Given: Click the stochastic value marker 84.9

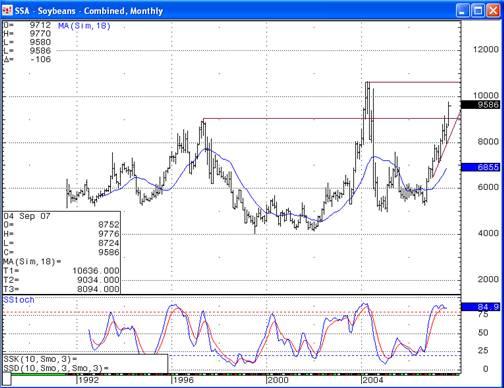Looking at the screenshot, I should click(x=480, y=307).
